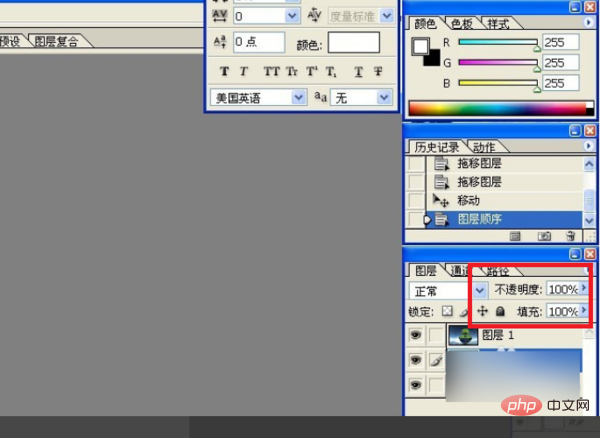Viewport: 600px width, 438px height.
Task: Click the lock image pixels brush icon
Action: (x=464, y=312)
